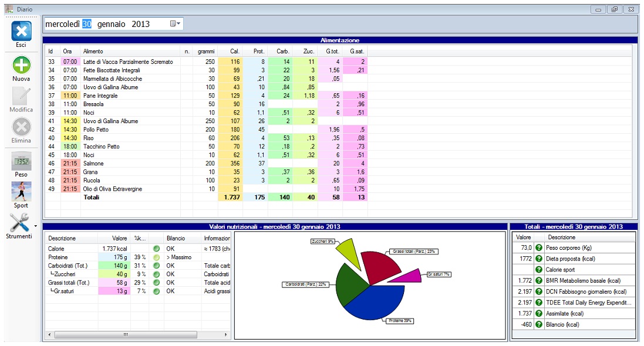The width and height of the screenshot is (644, 346).
Task: Sort by the Prot. column header
Action: click(255, 51)
